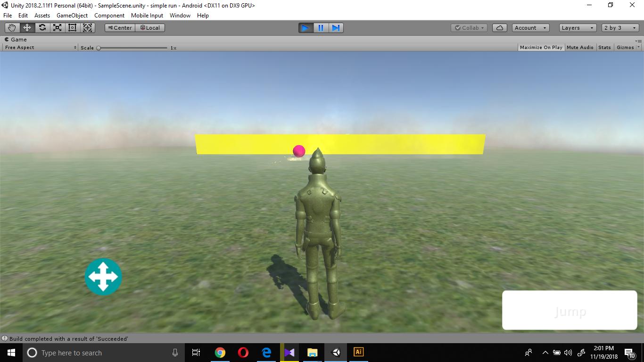Click the pink ball in the scene
The image size is (644, 362).
[299, 151]
